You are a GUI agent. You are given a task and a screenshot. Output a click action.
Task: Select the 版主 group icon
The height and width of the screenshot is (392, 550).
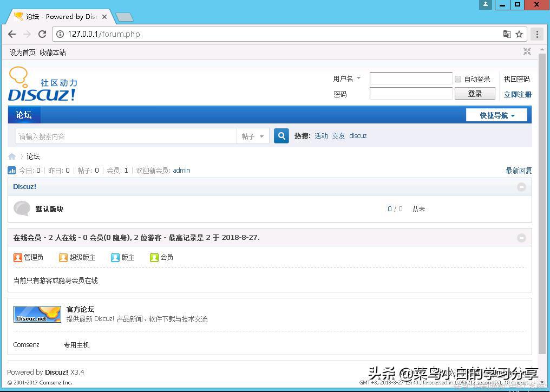point(115,257)
